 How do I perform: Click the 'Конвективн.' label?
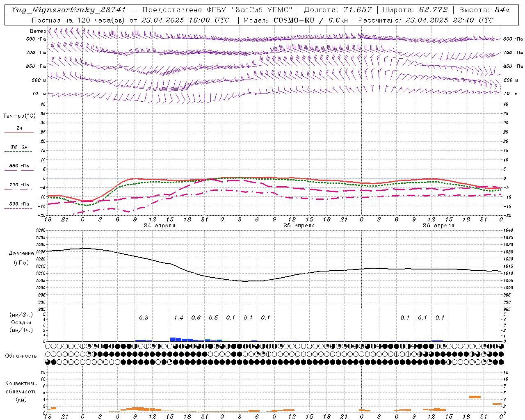(21, 383)
